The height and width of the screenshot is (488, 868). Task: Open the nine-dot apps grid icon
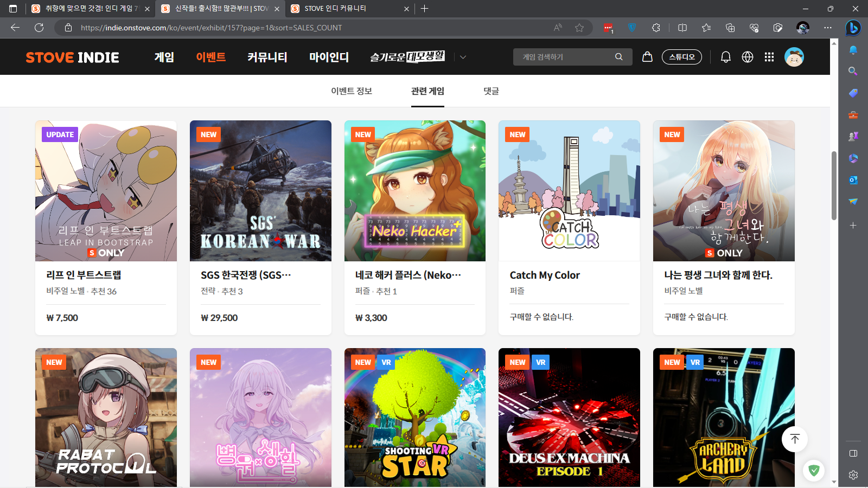click(x=769, y=57)
